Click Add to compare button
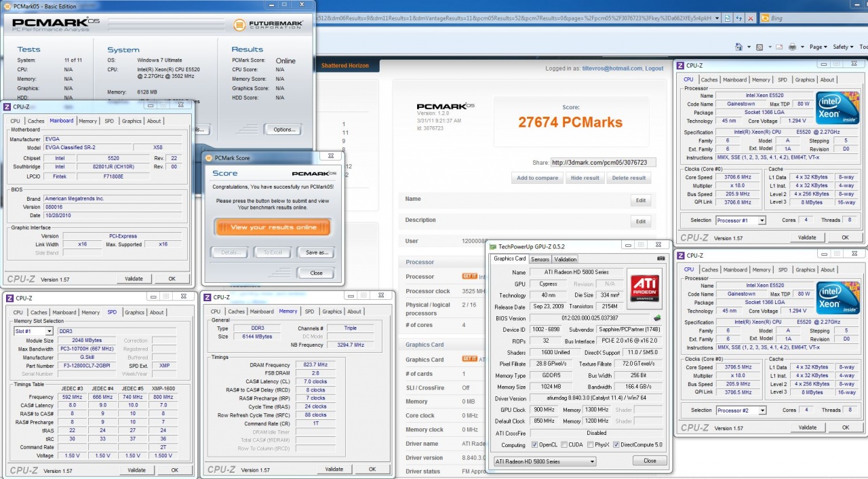Viewport: 868px width, 479px height. (538, 178)
